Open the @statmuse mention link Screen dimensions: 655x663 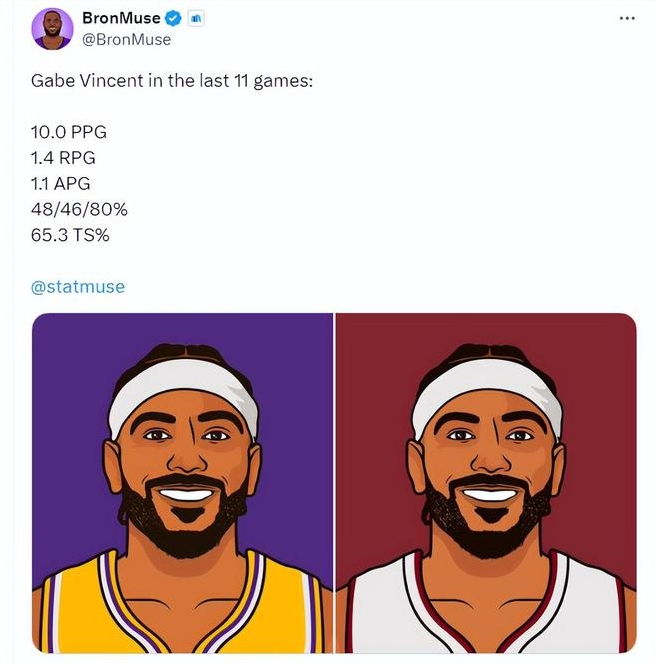tap(78, 287)
